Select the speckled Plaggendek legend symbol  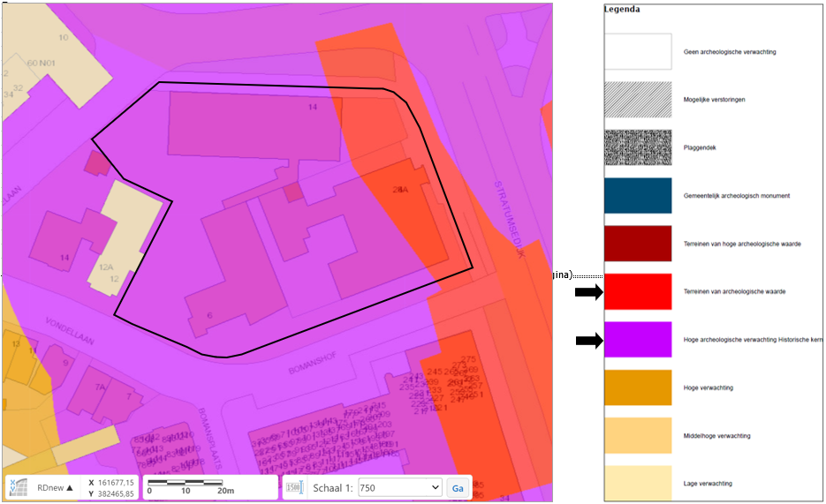[637, 148]
